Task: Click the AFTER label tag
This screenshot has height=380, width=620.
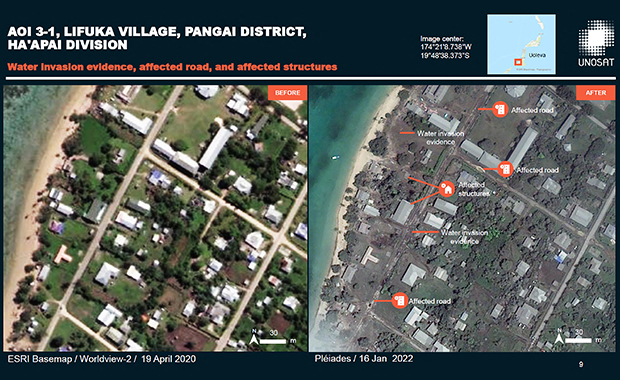Action: tap(595, 93)
